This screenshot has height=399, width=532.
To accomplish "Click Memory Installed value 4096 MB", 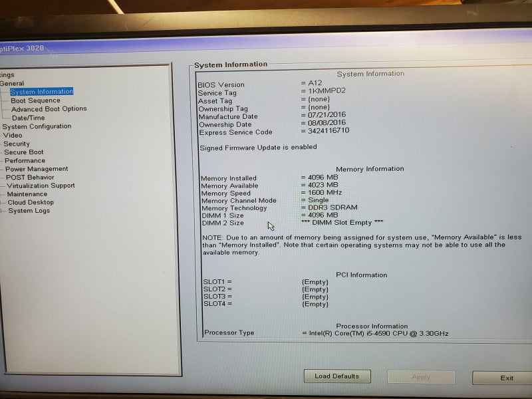I will click(323, 177).
